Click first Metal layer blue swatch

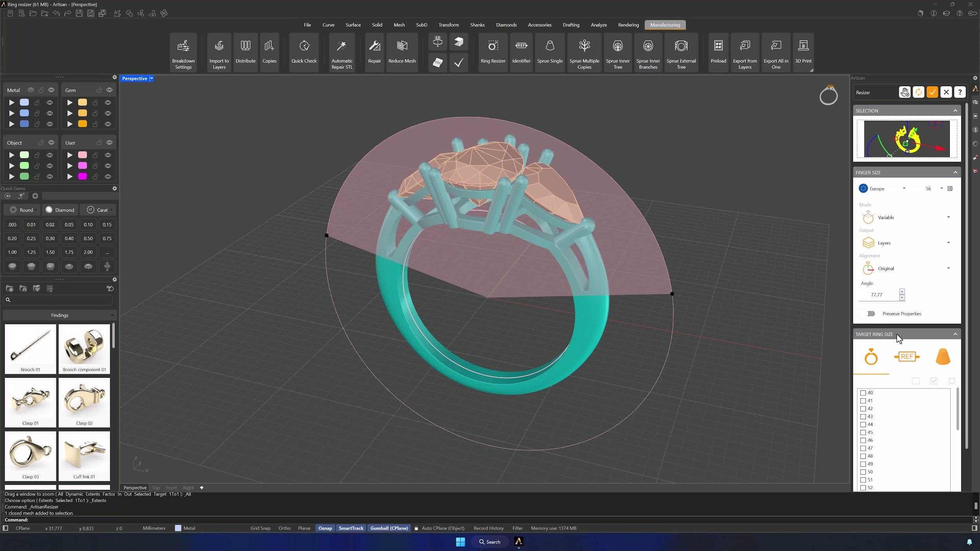24,102
